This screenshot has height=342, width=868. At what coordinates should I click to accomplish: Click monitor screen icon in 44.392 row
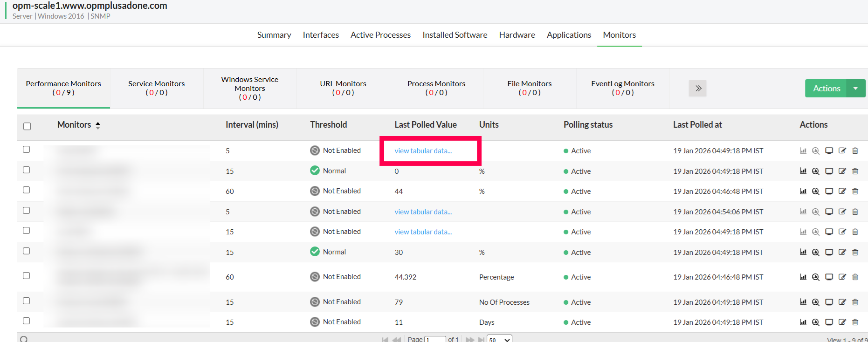click(829, 277)
